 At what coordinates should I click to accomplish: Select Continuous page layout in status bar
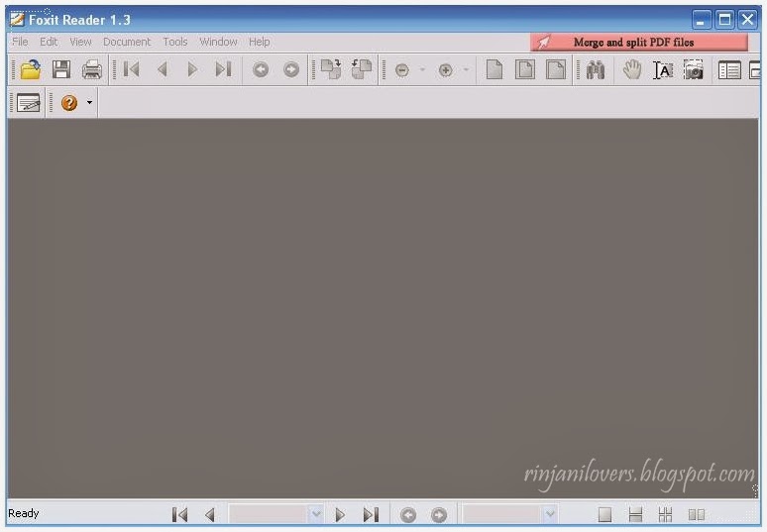[x=635, y=514]
